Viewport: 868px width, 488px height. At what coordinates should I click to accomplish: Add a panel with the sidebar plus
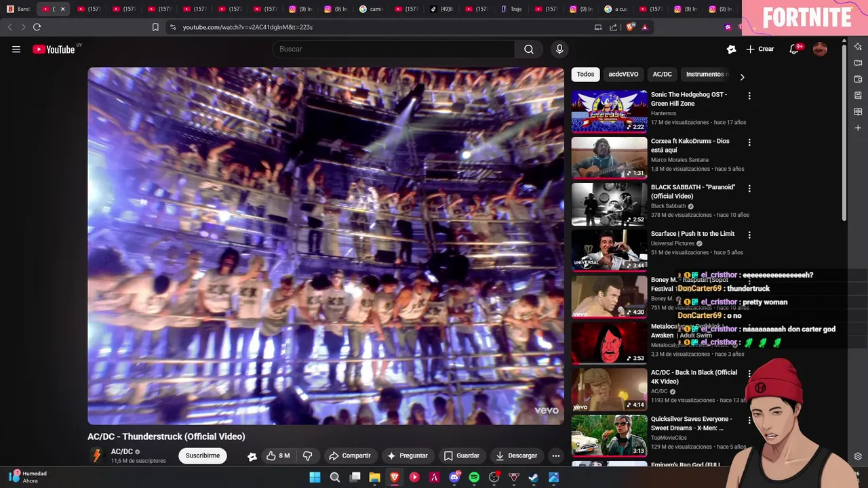[x=858, y=127]
